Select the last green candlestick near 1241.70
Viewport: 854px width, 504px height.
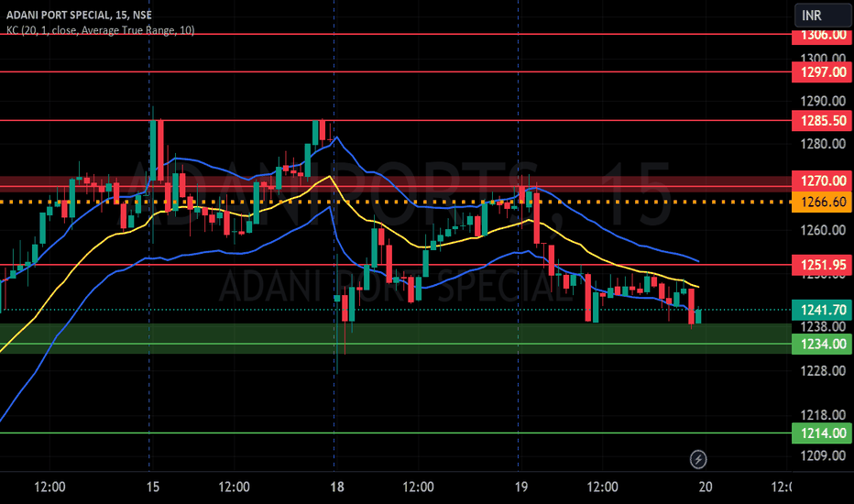click(x=698, y=316)
